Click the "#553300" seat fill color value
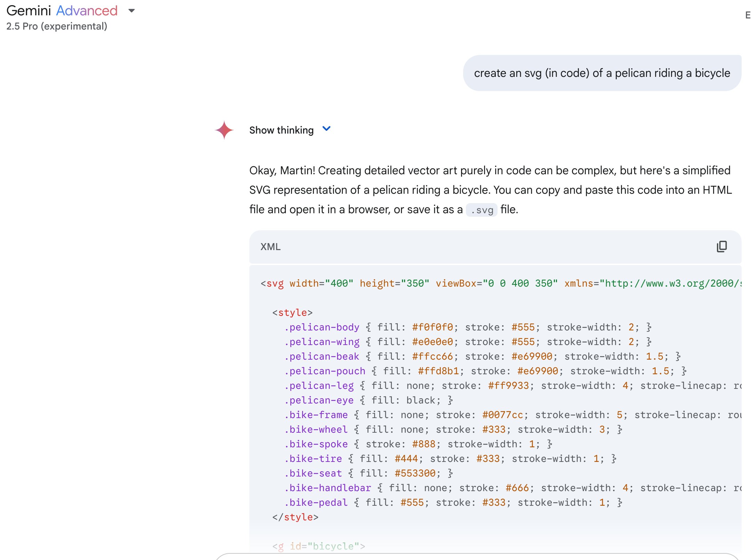This screenshot has height=560, width=751. (415, 473)
